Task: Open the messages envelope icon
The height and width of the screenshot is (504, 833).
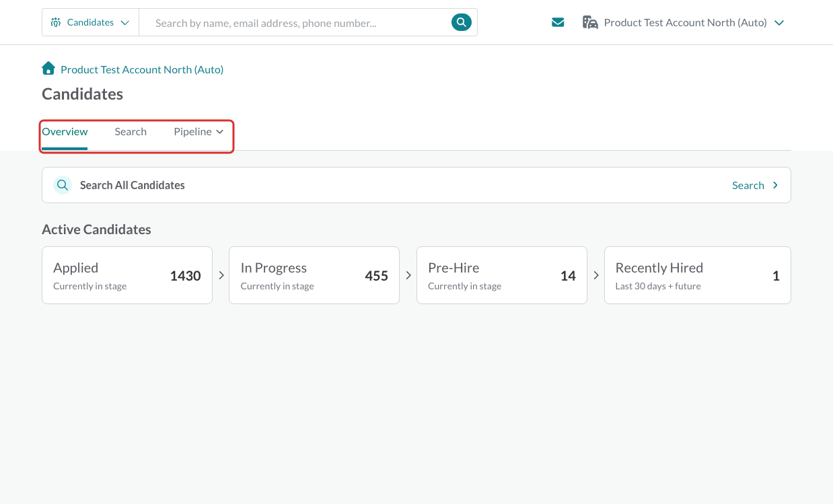Action: point(558,23)
